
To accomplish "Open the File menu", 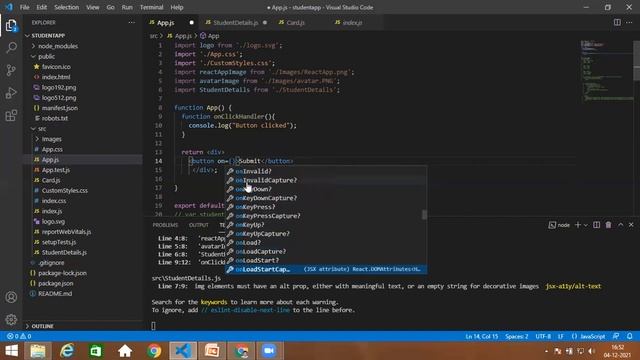I will (24, 7).
